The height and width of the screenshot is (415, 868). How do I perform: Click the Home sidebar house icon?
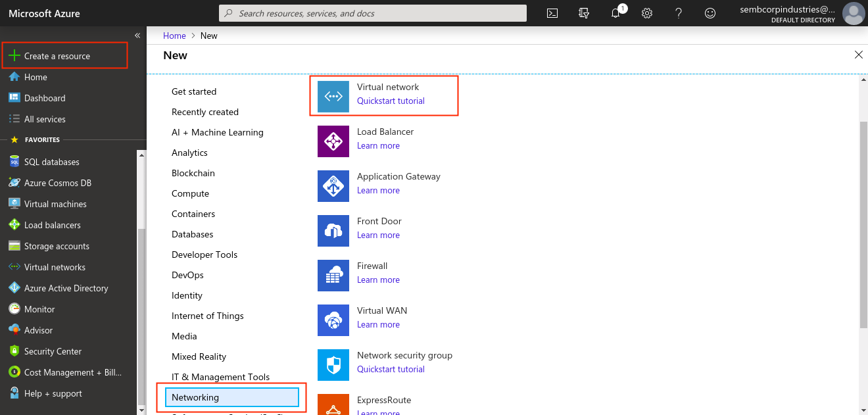click(14, 77)
